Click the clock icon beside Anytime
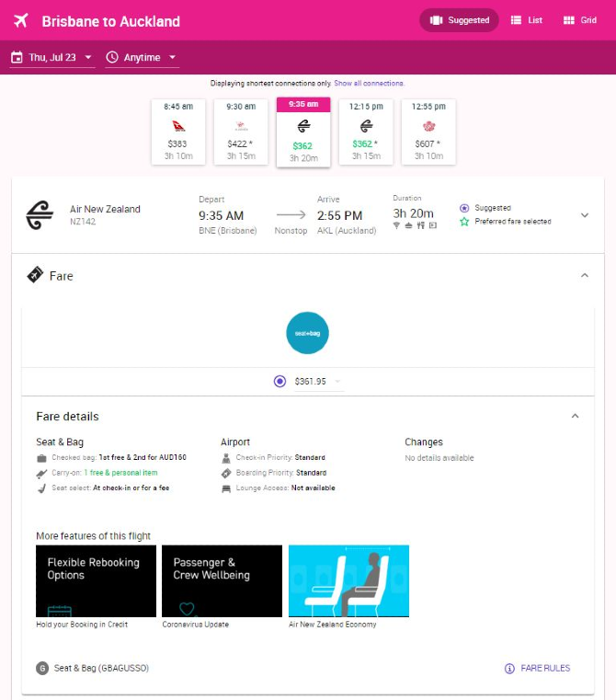 point(112,57)
